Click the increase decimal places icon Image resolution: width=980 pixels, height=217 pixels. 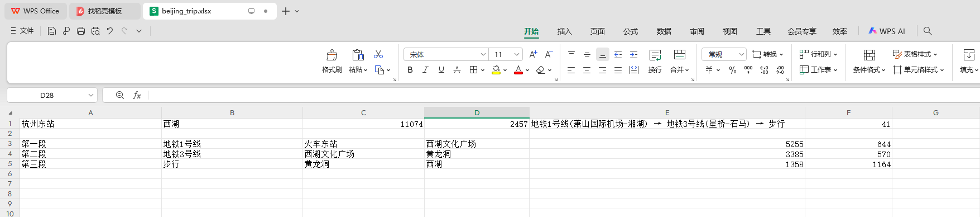(764, 70)
